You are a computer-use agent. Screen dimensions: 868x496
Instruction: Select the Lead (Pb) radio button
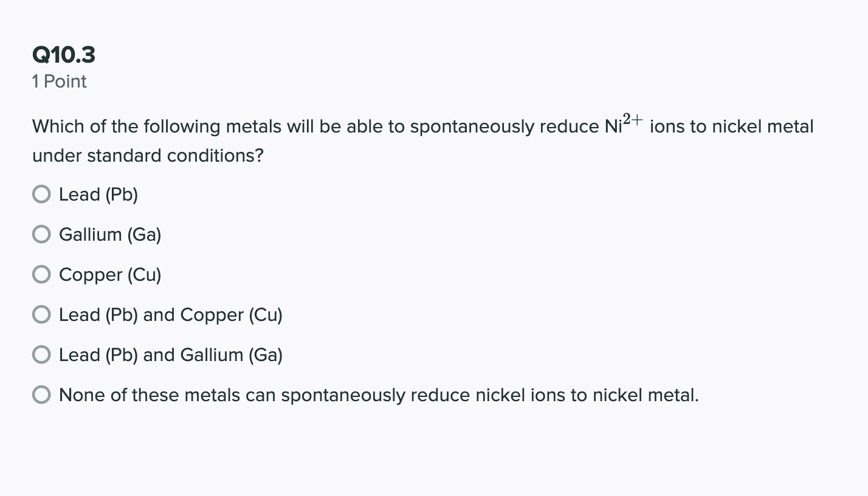pyautogui.click(x=41, y=195)
